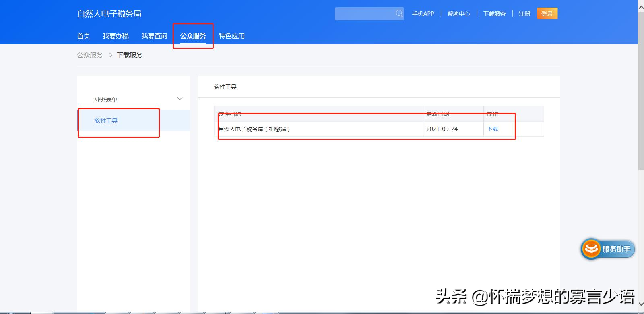The height and width of the screenshot is (314, 644).
Task: Select the 公众服务 tab
Action: point(193,36)
